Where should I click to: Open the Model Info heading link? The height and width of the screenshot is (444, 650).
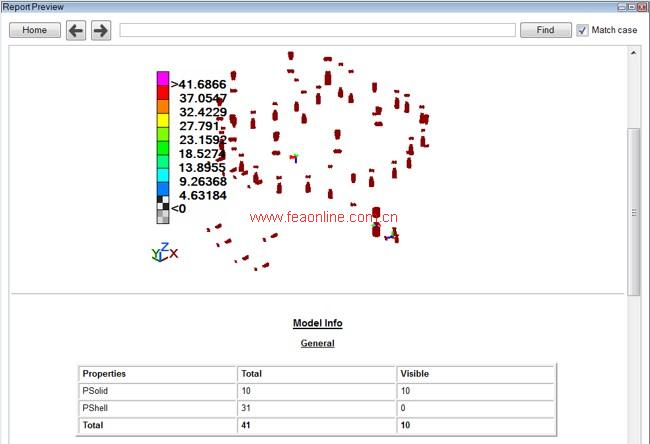click(317, 323)
